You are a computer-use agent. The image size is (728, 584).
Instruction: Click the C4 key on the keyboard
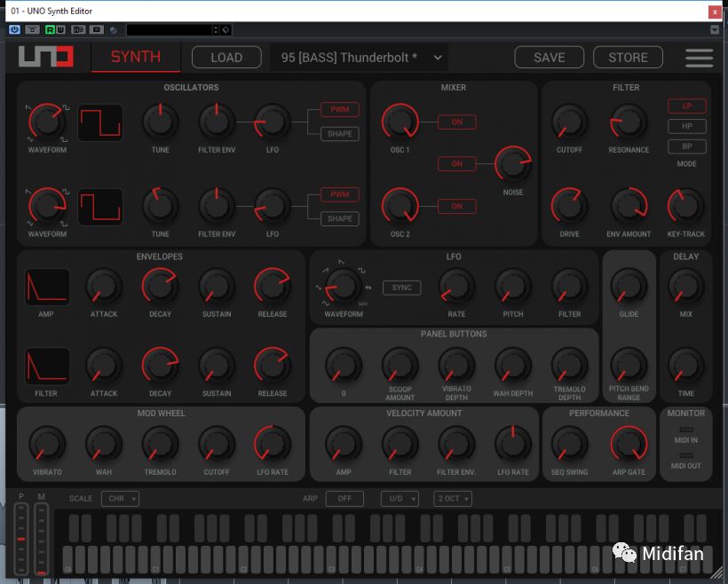(419, 560)
